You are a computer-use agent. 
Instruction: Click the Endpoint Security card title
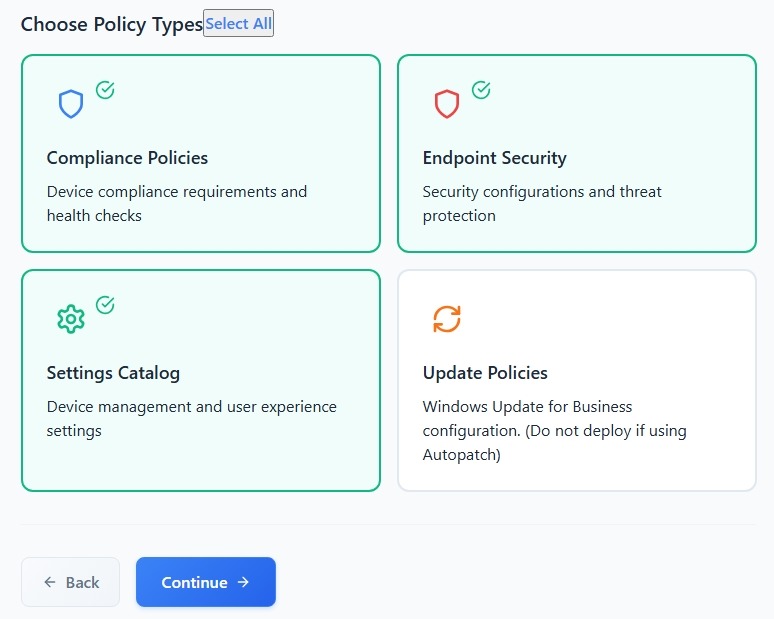494,158
